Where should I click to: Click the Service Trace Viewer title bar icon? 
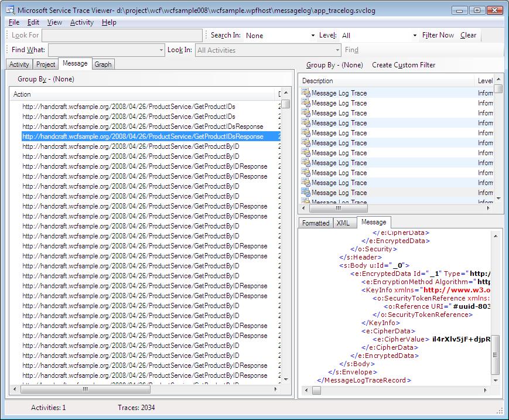(x=11, y=11)
